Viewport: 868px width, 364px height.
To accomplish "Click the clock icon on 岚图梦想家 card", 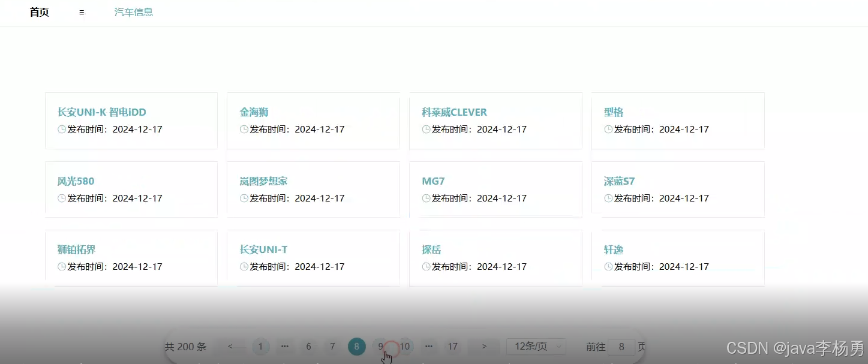I will click(244, 198).
